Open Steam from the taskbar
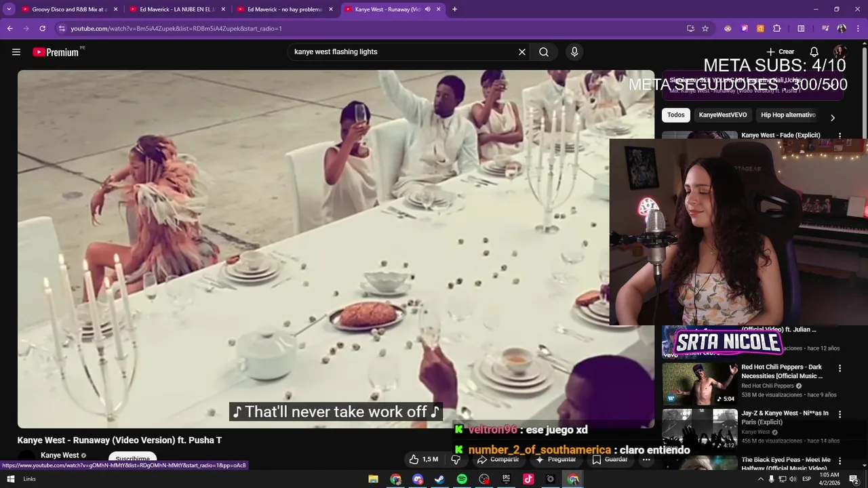 (439, 479)
